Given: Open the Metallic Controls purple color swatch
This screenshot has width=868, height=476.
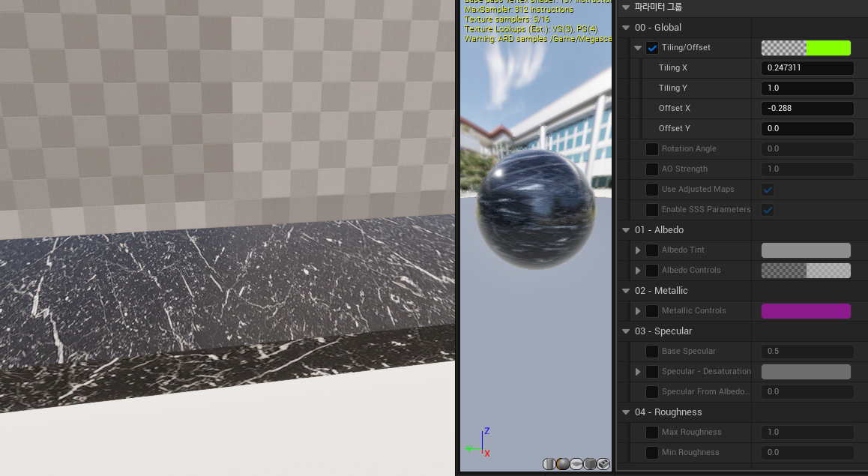Looking at the screenshot, I should pos(806,311).
